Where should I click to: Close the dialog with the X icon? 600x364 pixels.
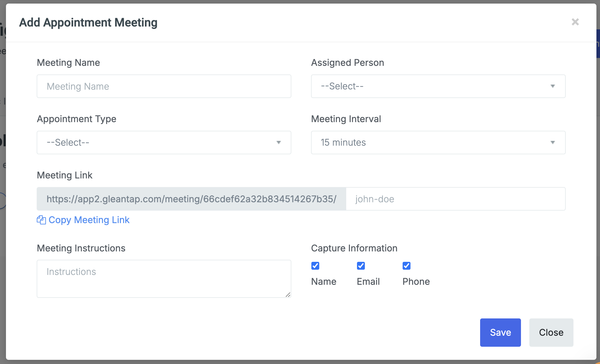575,22
